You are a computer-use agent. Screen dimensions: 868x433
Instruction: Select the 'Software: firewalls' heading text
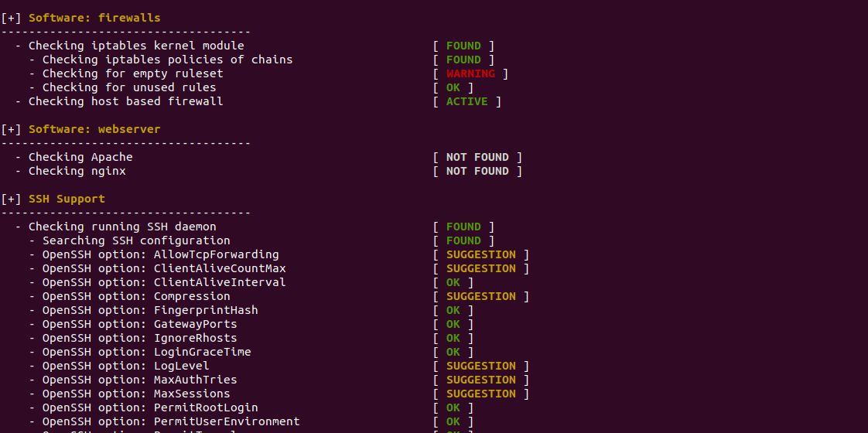[94, 18]
